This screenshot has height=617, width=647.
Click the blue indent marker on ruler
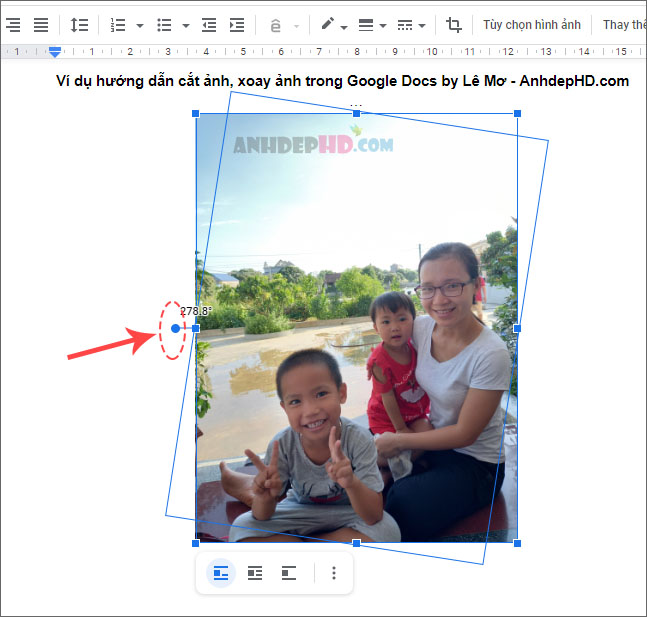pyautogui.click(x=55, y=52)
